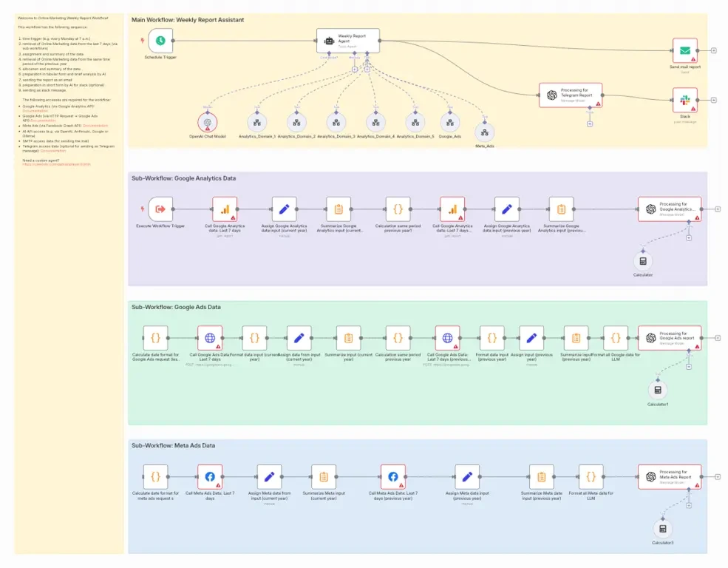Open Call Google Ads Data: Last 7 days (previous) node
This screenshot has width=728, height=568.
point(448,338)
